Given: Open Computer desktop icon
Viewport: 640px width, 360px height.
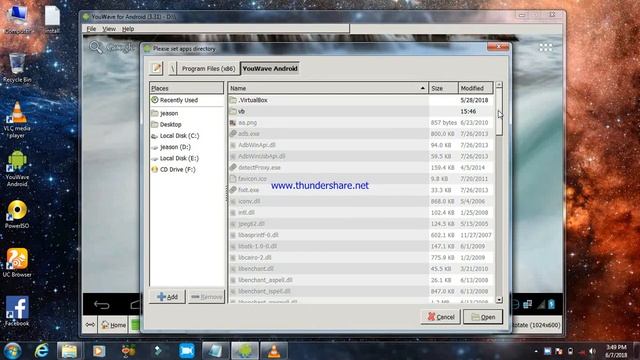Looking at the screenshot, I should (x=18, y=19).
